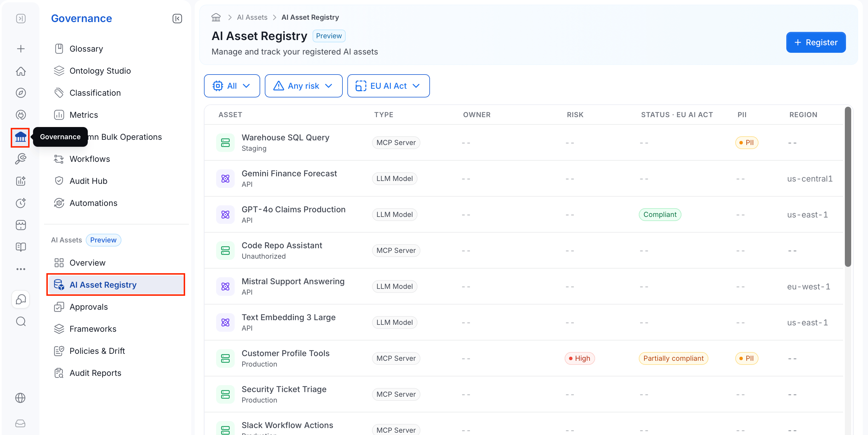This screenshot has width=868, height=435.
Task: Click the table vertical scrollbar
Action: point(848,187)
